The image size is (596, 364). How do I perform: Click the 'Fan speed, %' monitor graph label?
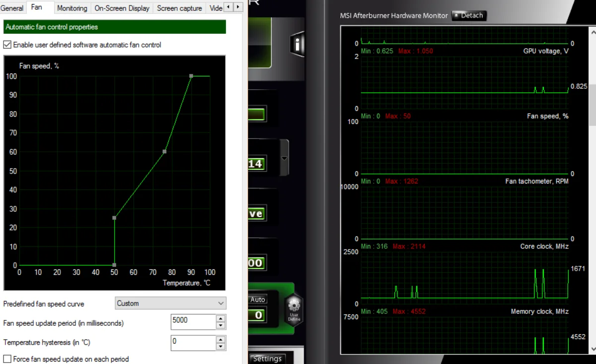tap(548, 116)
